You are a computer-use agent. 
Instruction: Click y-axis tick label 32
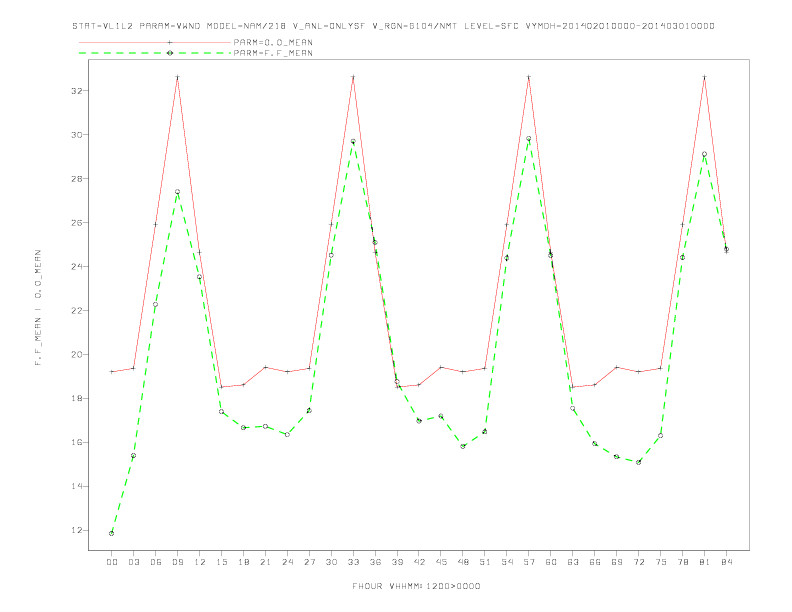click(x=77, y=91)
